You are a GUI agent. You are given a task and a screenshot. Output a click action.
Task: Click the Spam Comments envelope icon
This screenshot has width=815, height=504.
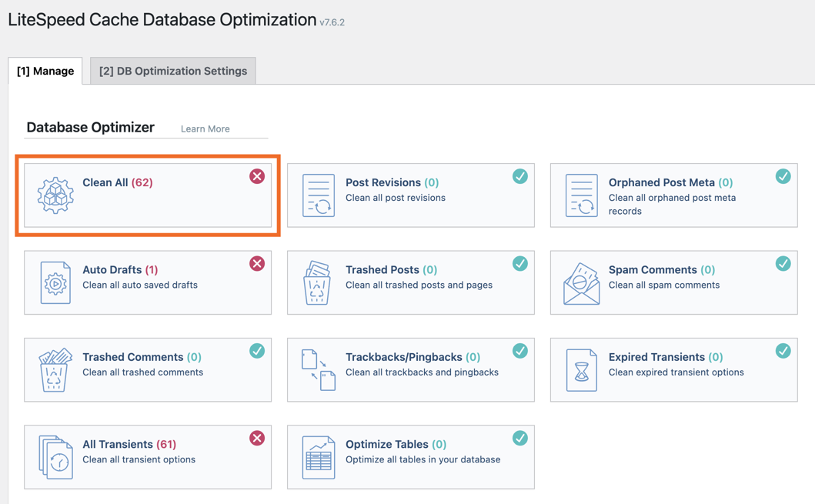[582, 283]
